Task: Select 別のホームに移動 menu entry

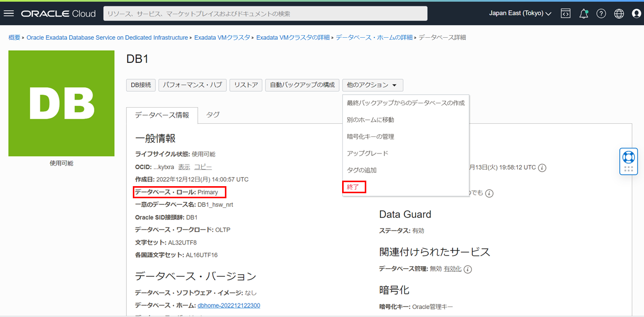Action: (x=370, y=120)
